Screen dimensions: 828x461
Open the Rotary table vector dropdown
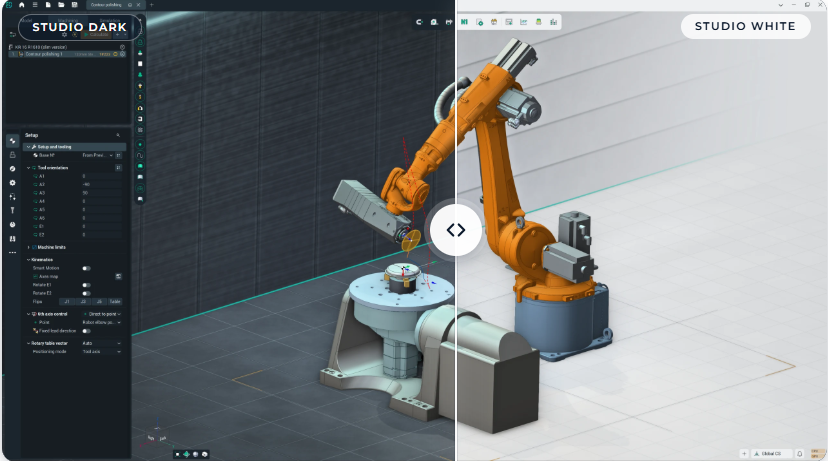[102, 343]
